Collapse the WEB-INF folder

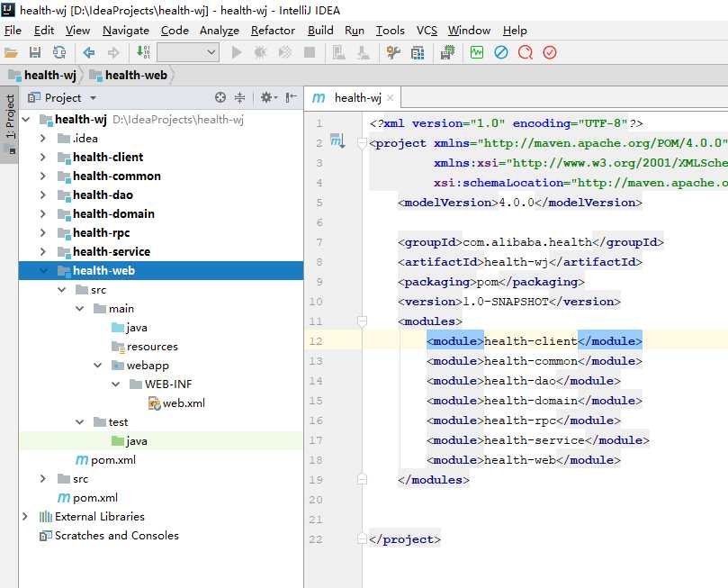[x=115, y=384]
